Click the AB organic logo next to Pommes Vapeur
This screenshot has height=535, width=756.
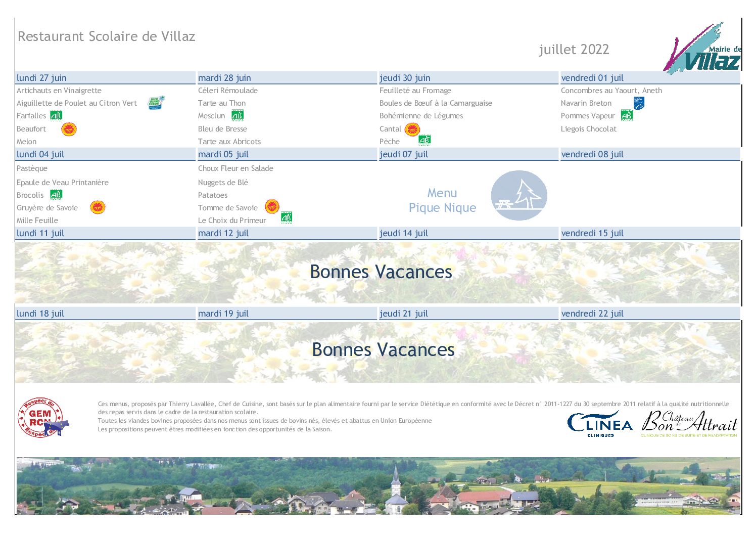(627, 115)
